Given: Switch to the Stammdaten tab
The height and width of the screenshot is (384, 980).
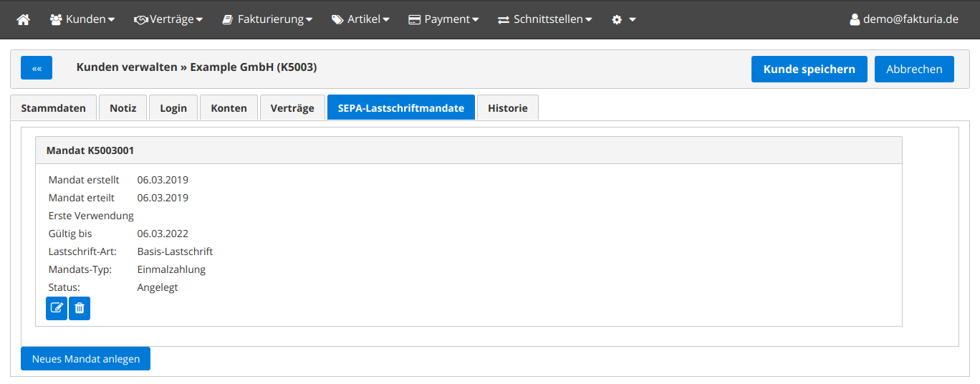Looking at the screenshot, I should pyautogui.click(x=54, y=108).
